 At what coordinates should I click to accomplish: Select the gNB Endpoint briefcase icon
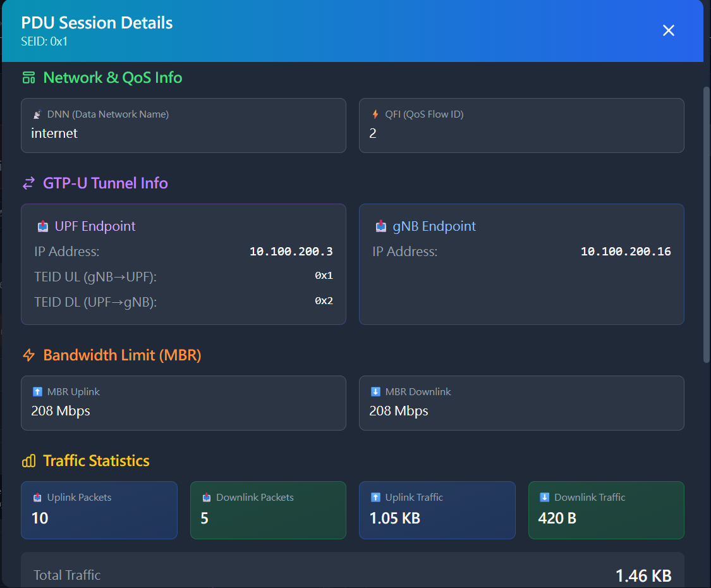pos(382,226)
